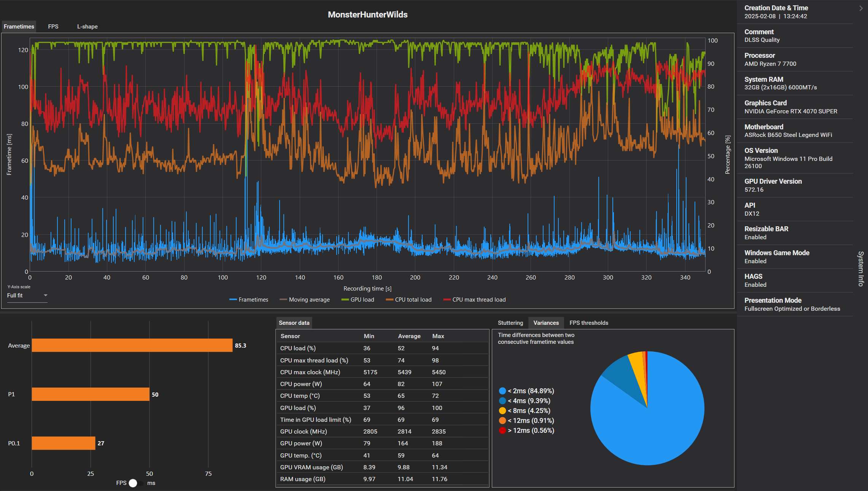The image size is (868, 491).
Task: Toggle Frametimes legend line marker
Action: pos(233,300)
